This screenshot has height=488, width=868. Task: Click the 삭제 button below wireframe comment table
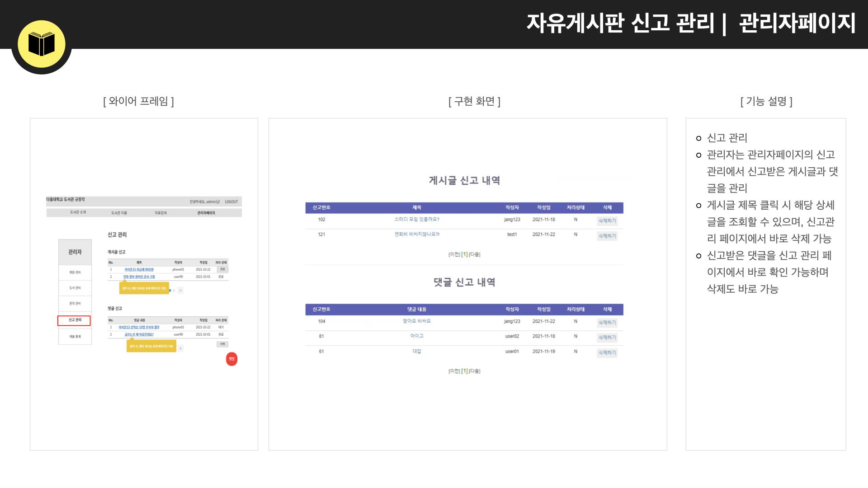pos(222,344)
